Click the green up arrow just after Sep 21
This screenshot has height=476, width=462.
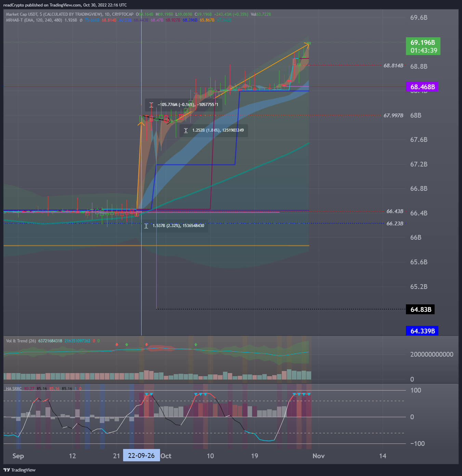(127, 344)
